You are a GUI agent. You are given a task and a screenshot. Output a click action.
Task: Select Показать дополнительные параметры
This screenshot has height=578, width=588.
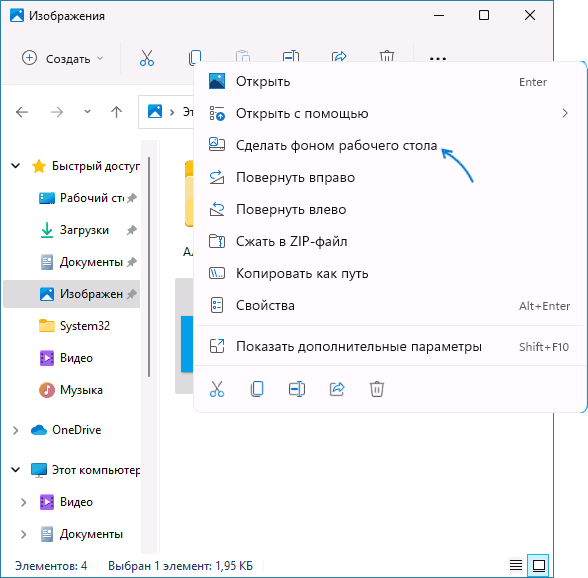390,346
